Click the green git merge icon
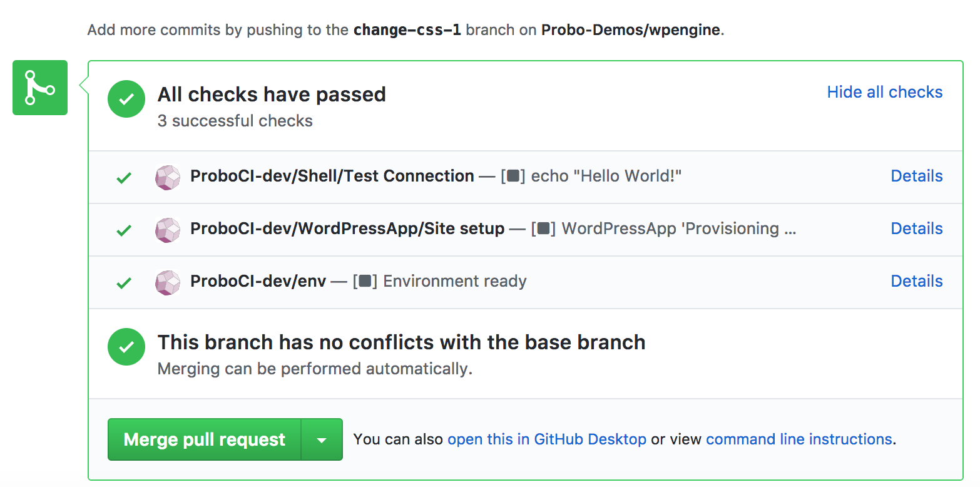This screenshot has width=980, height=487. click(x=39, y=88)
